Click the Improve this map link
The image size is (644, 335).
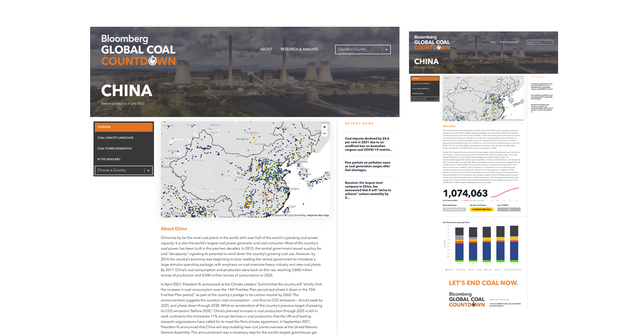pyautogui.click(x=318, y=215)
